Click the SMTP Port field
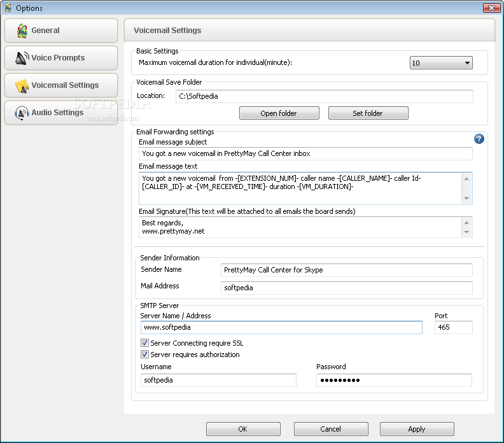Viewport: 504px width, 443px height. tap(454, 327)
